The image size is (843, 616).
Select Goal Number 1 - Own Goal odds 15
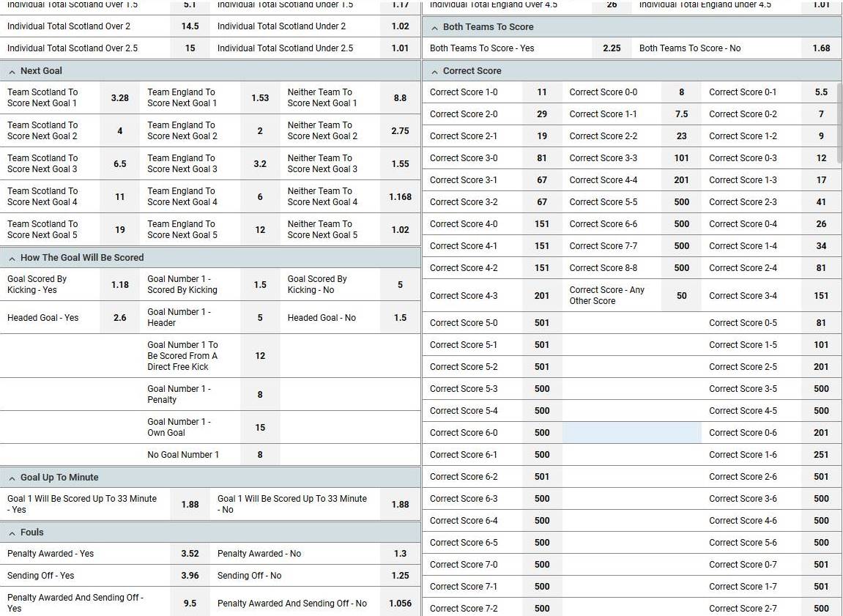point(260,427)
